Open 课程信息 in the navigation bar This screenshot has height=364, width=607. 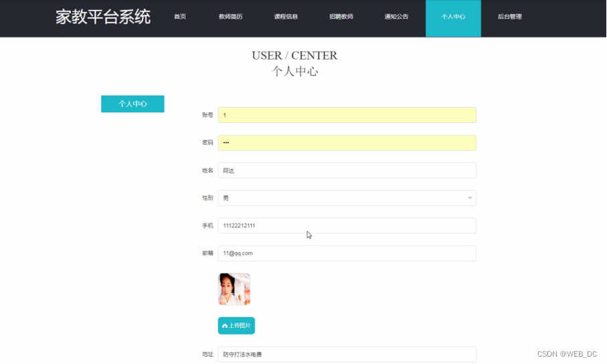coord(286,17)
